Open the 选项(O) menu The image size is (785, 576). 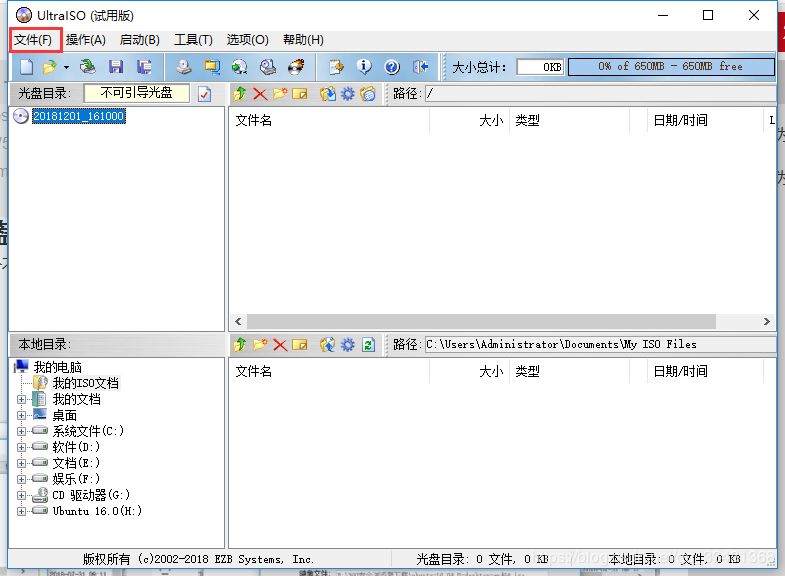point(247,40)
